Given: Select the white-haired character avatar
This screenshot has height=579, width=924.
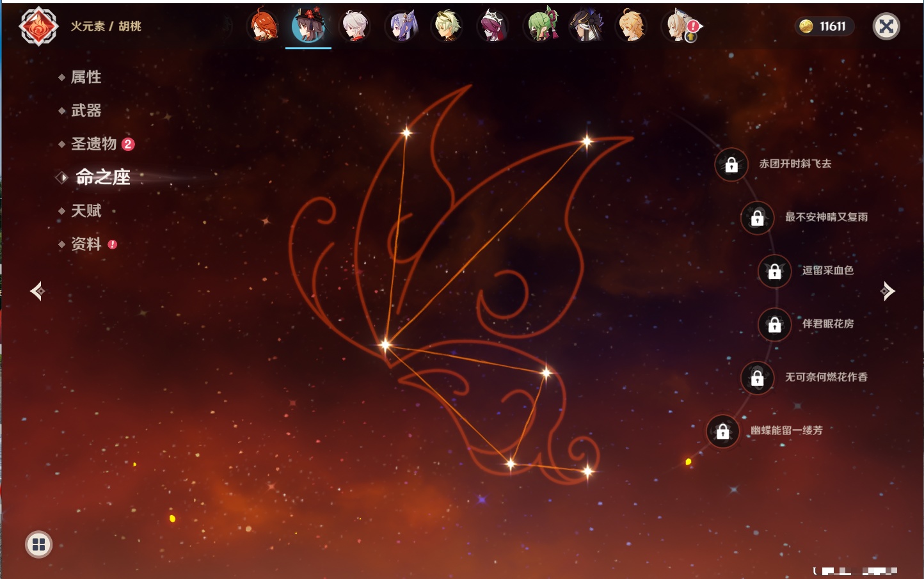Looking at the screenshot, I should point(354,26).
